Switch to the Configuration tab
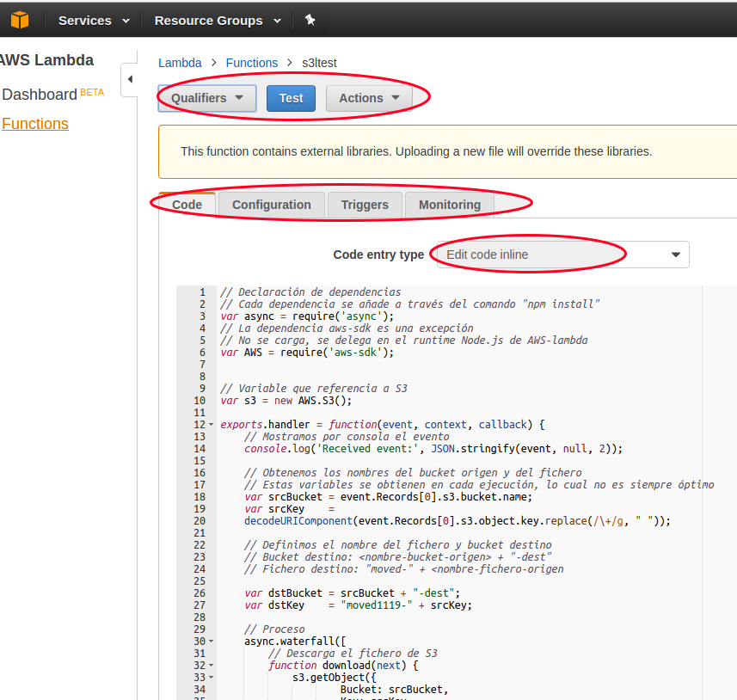This screenshot has width=737, height=700. [272, 205]
